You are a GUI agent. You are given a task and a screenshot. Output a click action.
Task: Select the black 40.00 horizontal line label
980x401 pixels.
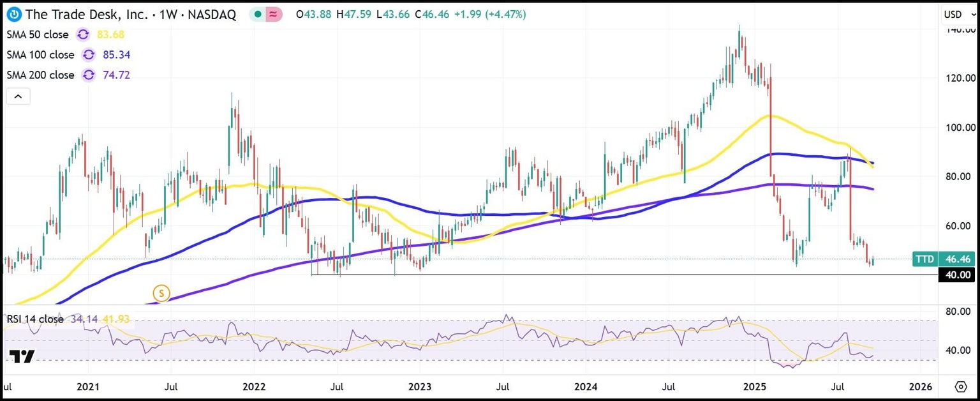point(956,275)
